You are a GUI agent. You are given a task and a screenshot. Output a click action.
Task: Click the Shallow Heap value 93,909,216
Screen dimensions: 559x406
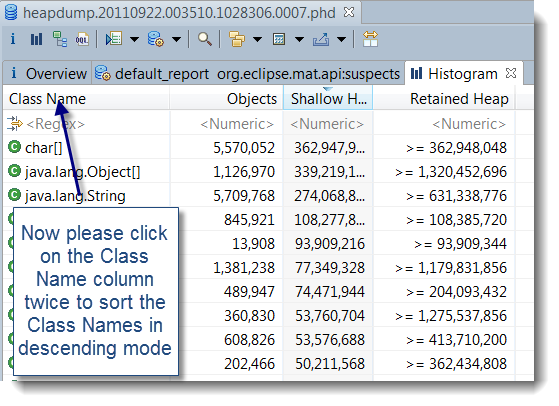coord(330,244)
